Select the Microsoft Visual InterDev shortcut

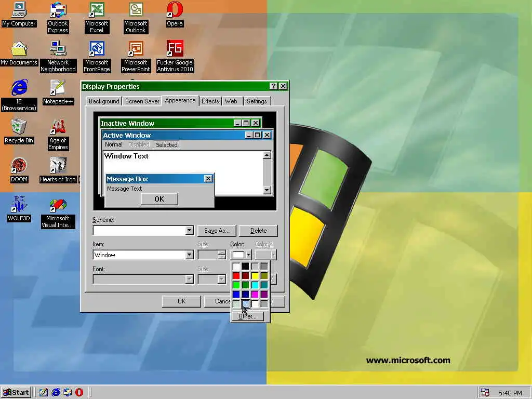click(x=58, y=212)
